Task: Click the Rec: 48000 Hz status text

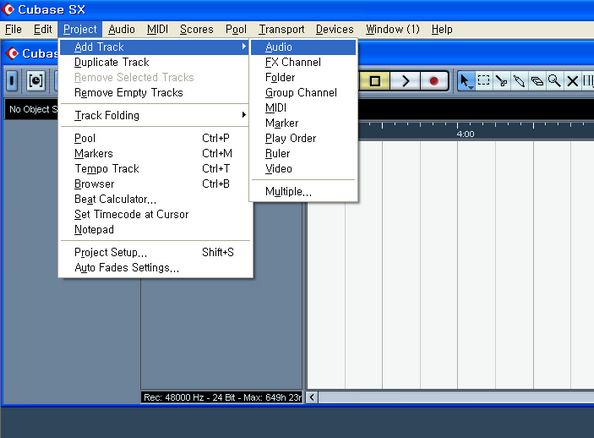Action: [x=222, y=397]
